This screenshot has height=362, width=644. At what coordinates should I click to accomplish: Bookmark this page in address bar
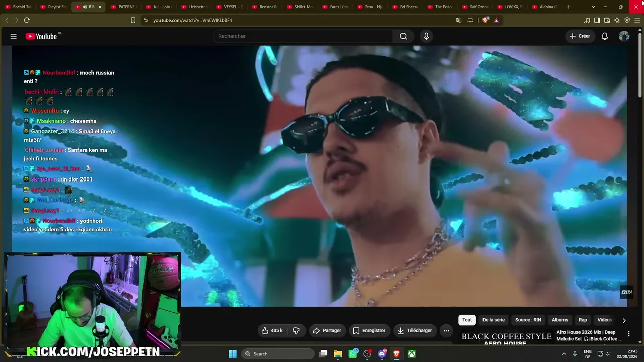[x=133, y=20]
